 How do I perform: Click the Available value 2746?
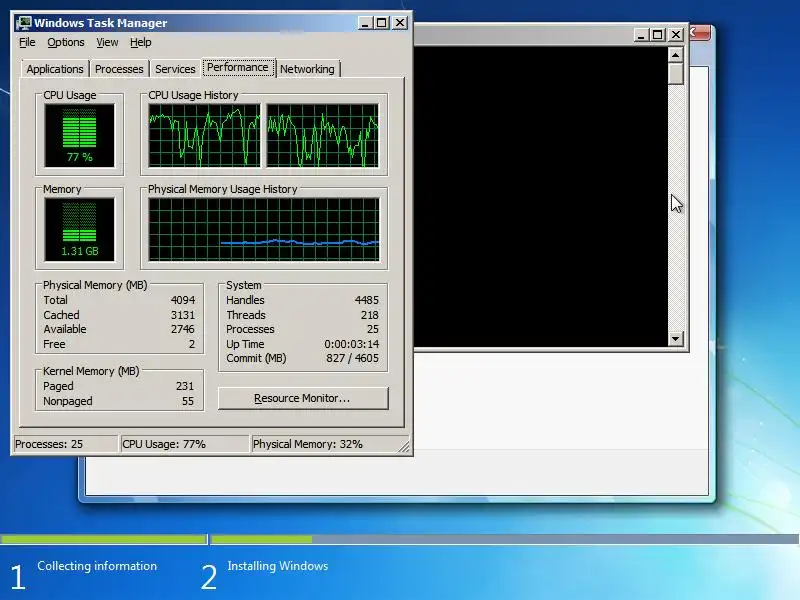pyautogui.click(x=183, y=329)
